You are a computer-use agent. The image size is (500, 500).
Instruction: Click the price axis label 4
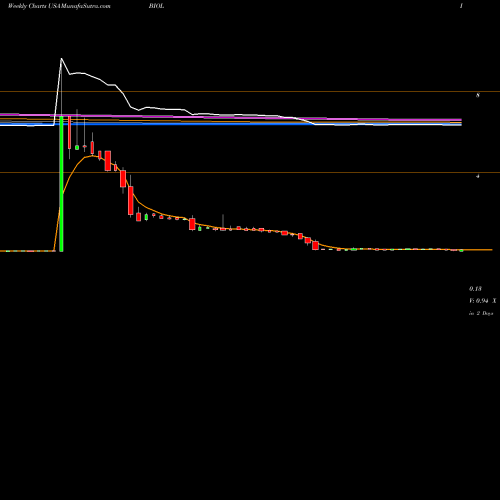coord(478,176)
